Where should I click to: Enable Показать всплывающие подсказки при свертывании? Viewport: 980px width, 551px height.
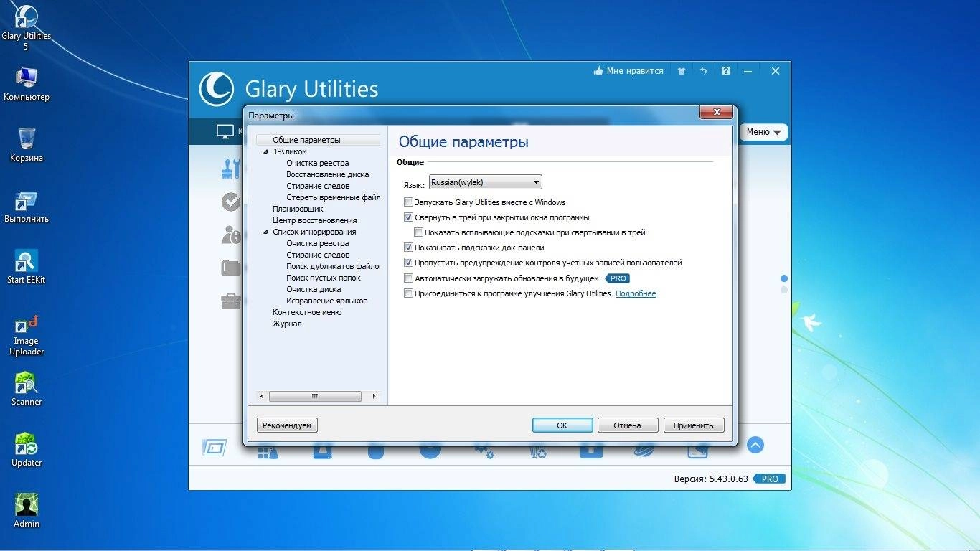[418, 232]
